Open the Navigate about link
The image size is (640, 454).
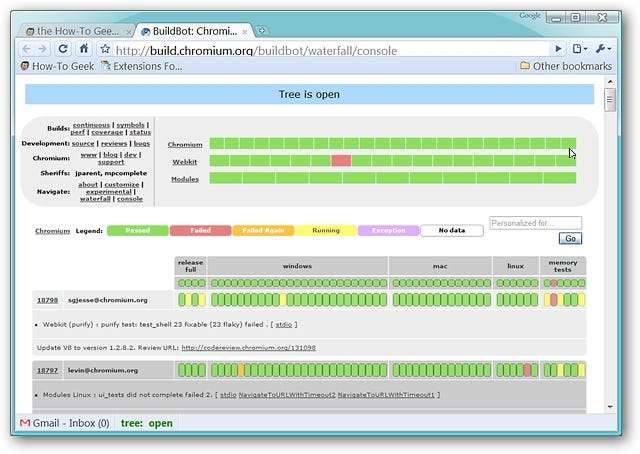pyautogui.click(x=88, y=185)
